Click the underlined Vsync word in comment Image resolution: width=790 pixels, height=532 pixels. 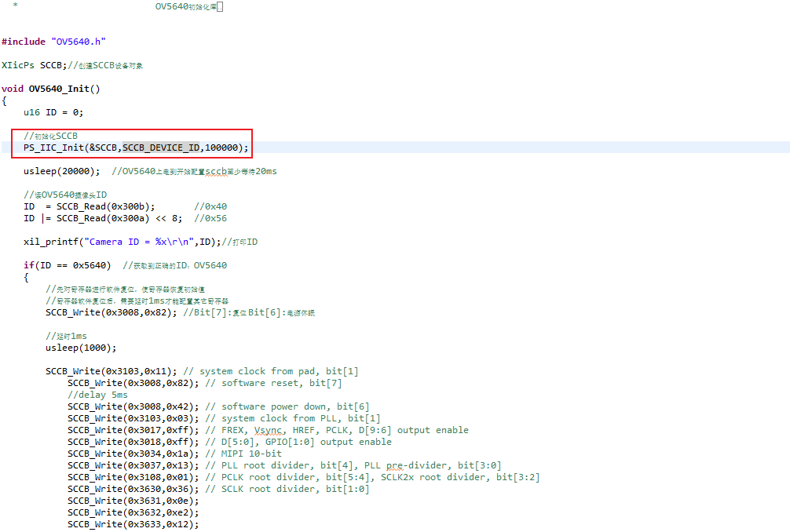coord(269,430)
